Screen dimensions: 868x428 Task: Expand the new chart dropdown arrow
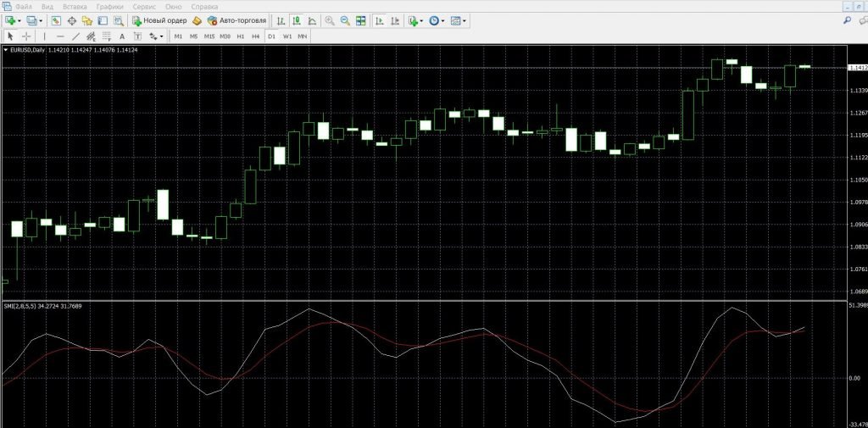click(21, 19)
